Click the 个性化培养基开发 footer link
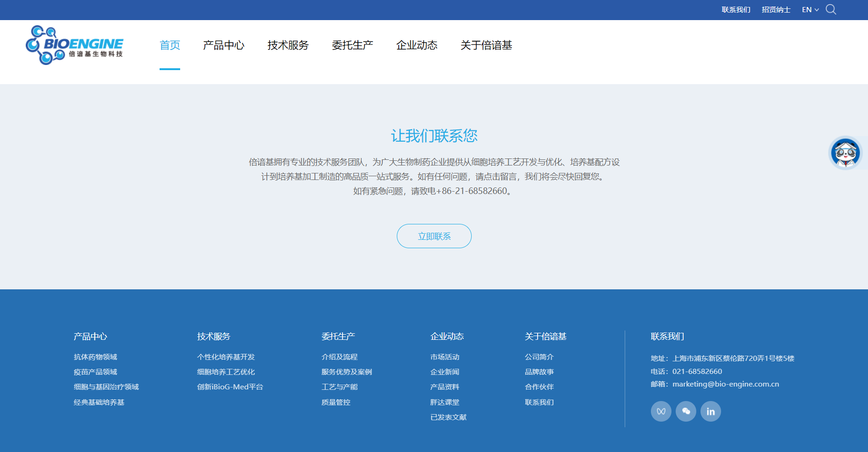 [x=226, y=357]
